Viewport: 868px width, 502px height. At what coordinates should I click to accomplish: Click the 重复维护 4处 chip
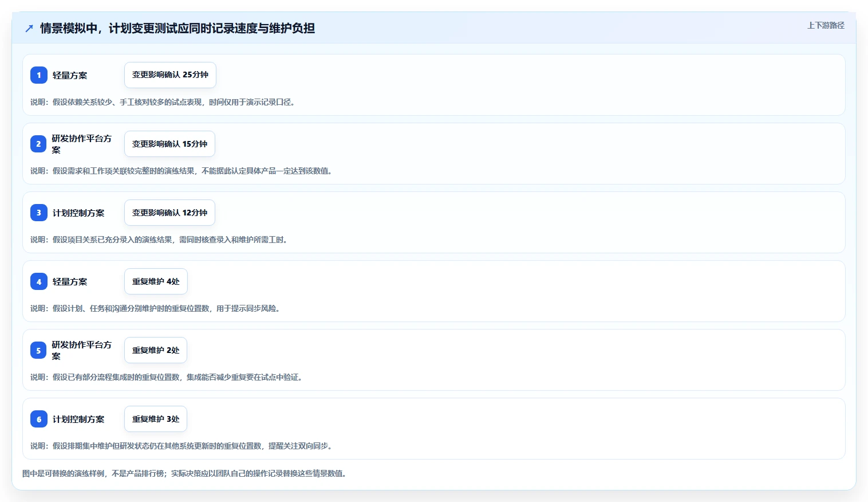[x=156, y=281]
